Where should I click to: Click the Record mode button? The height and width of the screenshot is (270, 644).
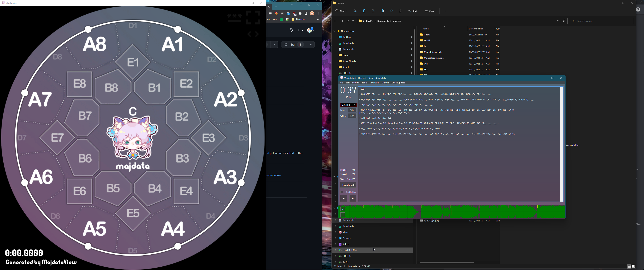coord(348,185)
